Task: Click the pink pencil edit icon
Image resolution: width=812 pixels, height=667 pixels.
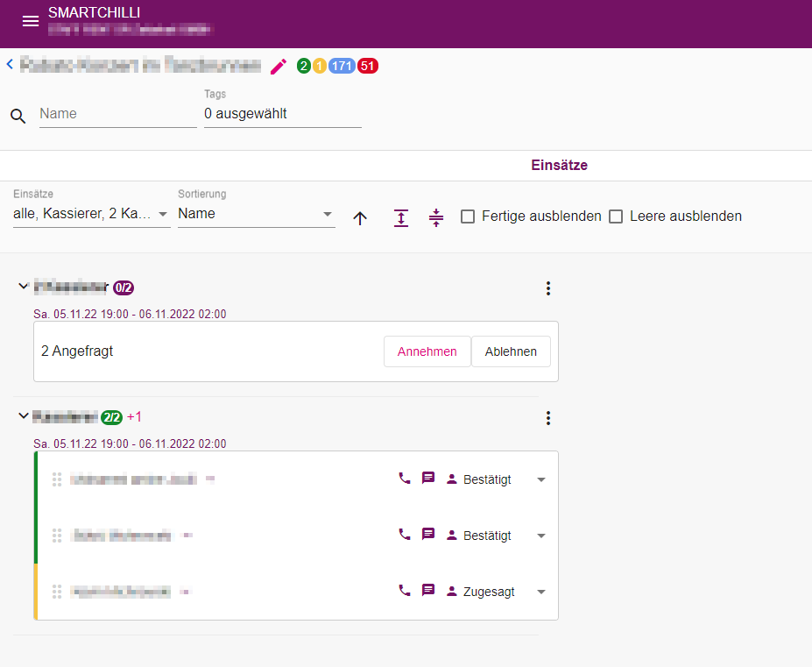Action: click(x=279, y=67)
